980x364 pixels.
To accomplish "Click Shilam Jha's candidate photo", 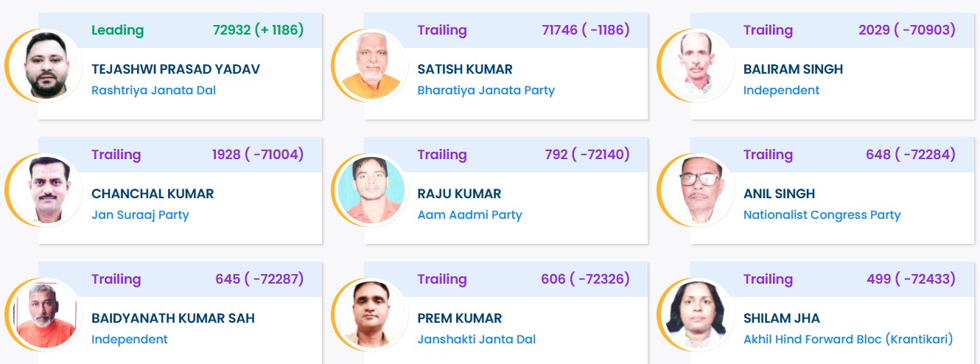I will [x=698, y=315].
